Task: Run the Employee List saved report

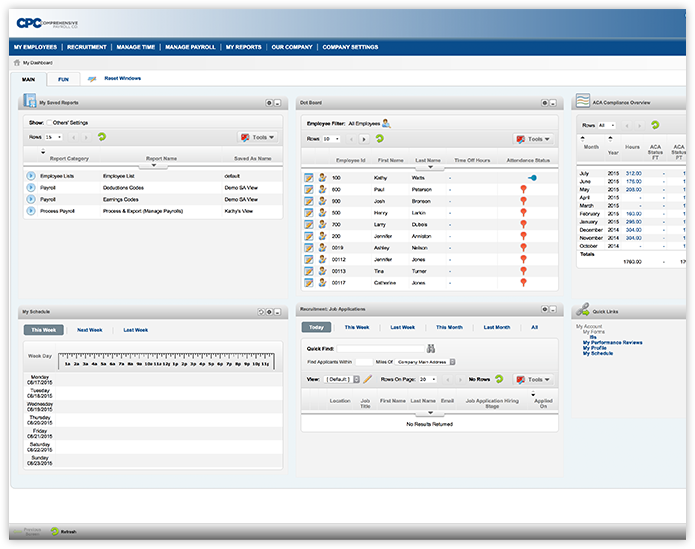Action: (x=31, y=176)
